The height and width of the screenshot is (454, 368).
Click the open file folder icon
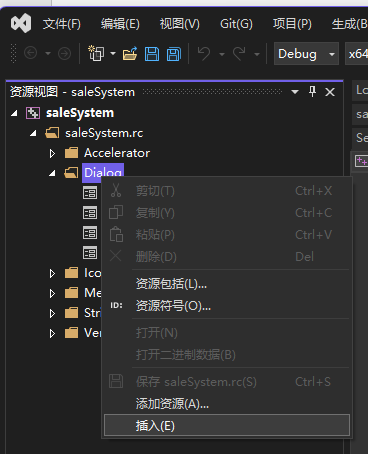[x=130, y=53]
